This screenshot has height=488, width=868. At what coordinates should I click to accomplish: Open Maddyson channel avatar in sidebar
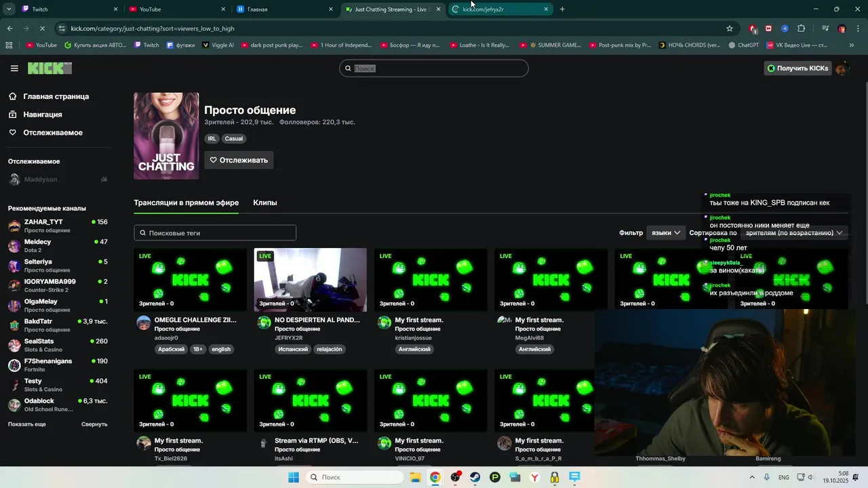(14, 180)
